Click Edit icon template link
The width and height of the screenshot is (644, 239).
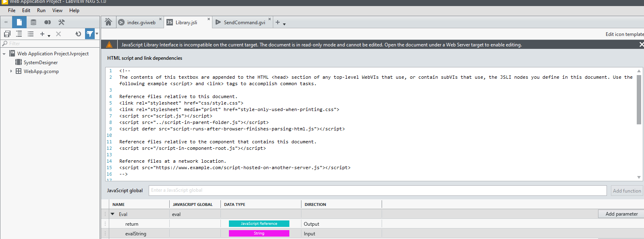(624, 34)
